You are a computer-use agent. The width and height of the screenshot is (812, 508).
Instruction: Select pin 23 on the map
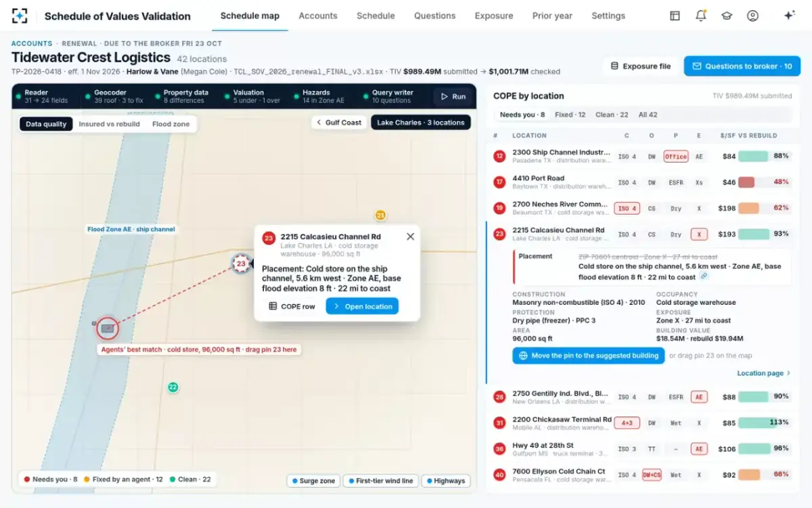(x=240, y=263)
